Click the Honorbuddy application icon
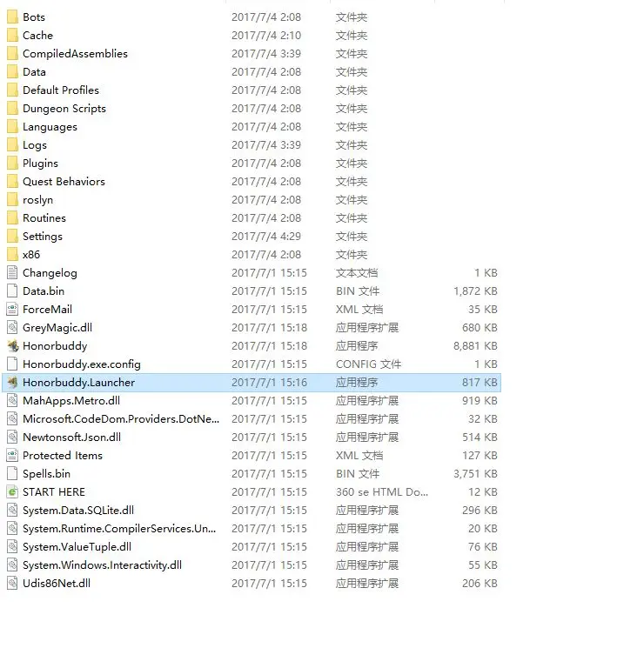 (13, 345)
